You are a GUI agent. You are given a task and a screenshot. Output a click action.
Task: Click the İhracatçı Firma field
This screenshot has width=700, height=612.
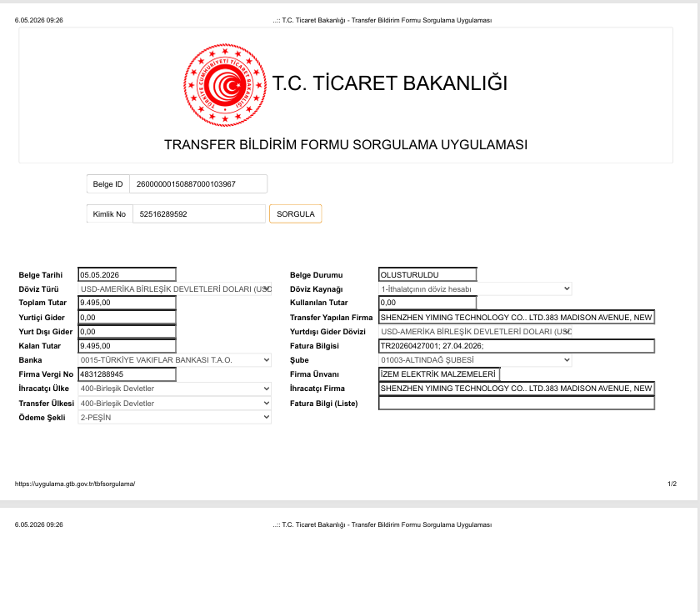tap(517, 389)
